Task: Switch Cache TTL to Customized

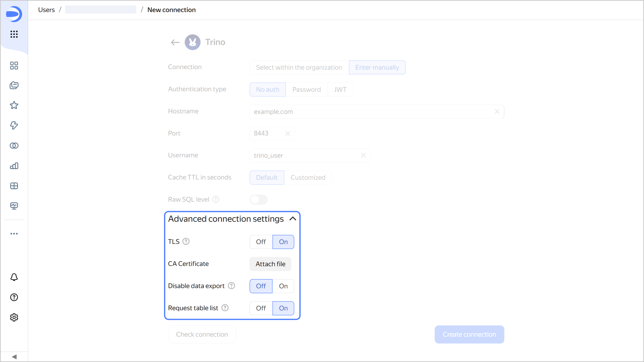Action: point(308,177)
